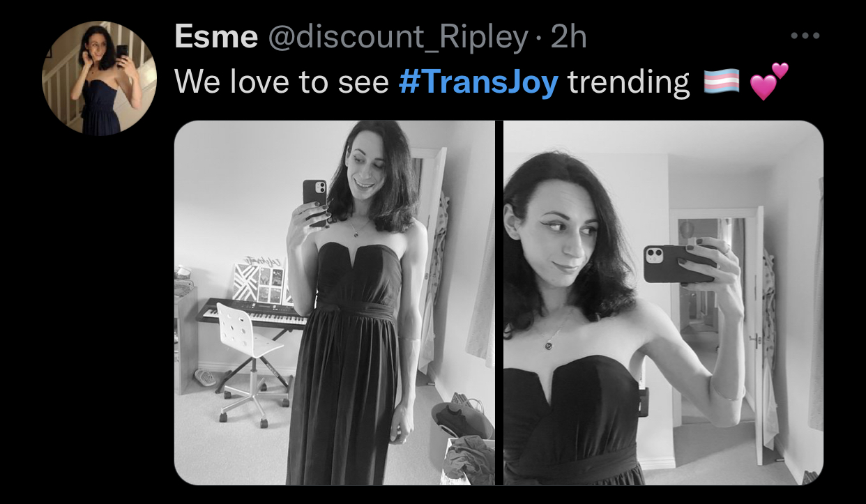The image size is (866, 504).
Task: Click the piano keyboard in left photo
Action: [x=252, y=313]
